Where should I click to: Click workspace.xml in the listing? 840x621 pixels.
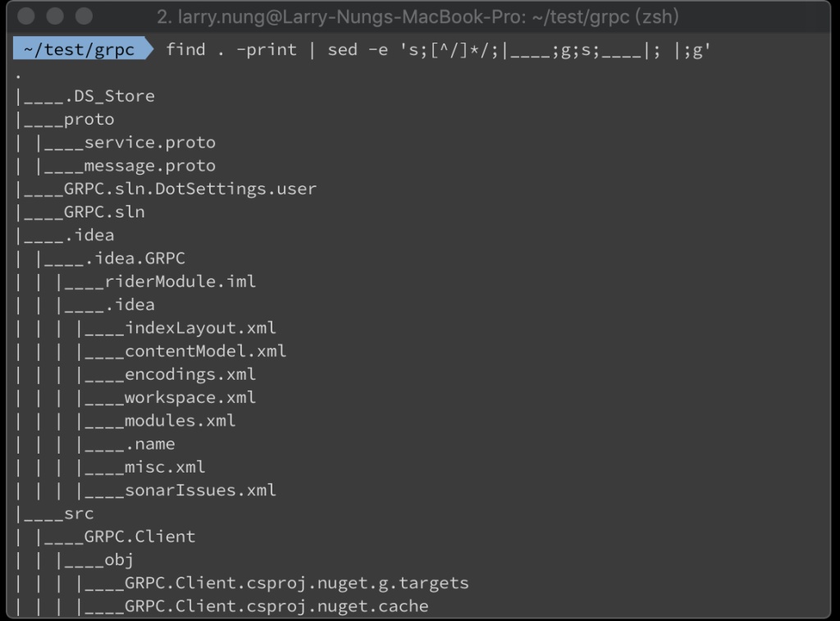pyautogui.click(x=190, y=398)
